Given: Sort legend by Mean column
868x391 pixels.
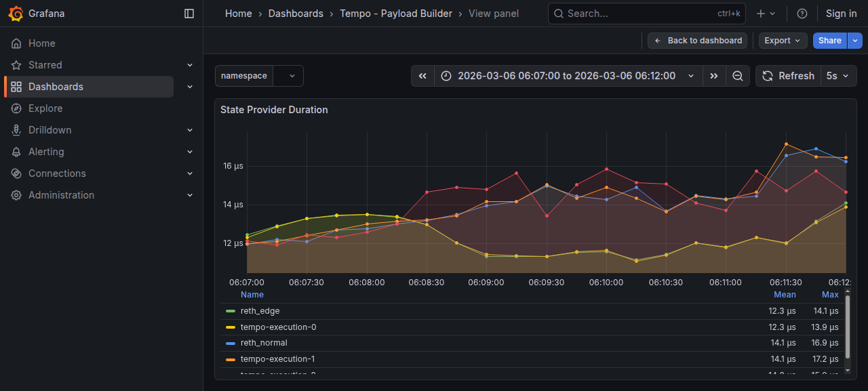Looking at the screenshot, I should coord(785,295).
